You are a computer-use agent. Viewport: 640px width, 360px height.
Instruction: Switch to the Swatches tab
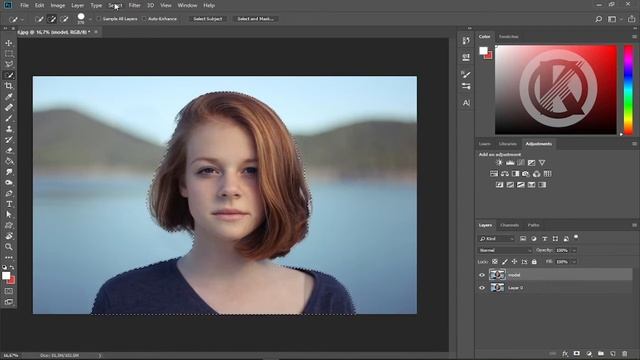pos(509,36)
